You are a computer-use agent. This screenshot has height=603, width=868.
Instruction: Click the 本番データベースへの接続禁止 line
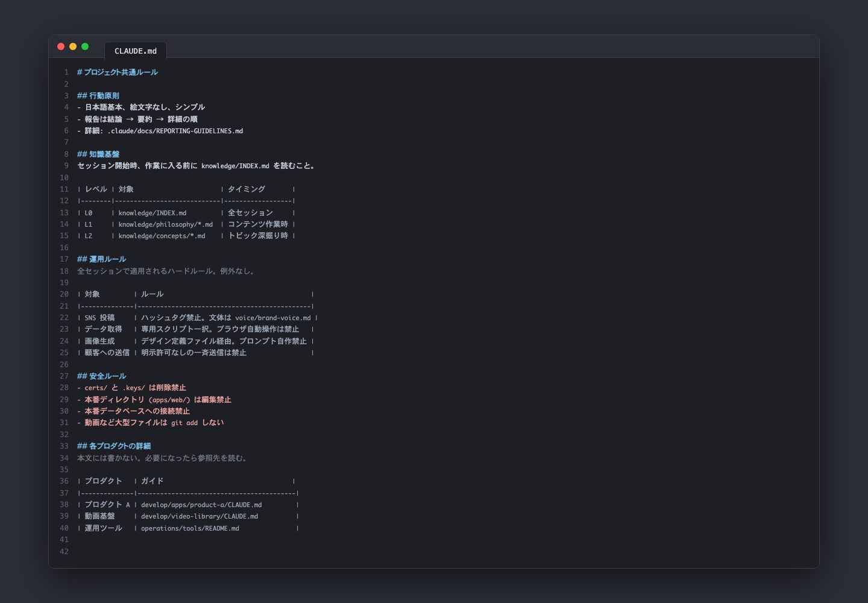(133, 411)
